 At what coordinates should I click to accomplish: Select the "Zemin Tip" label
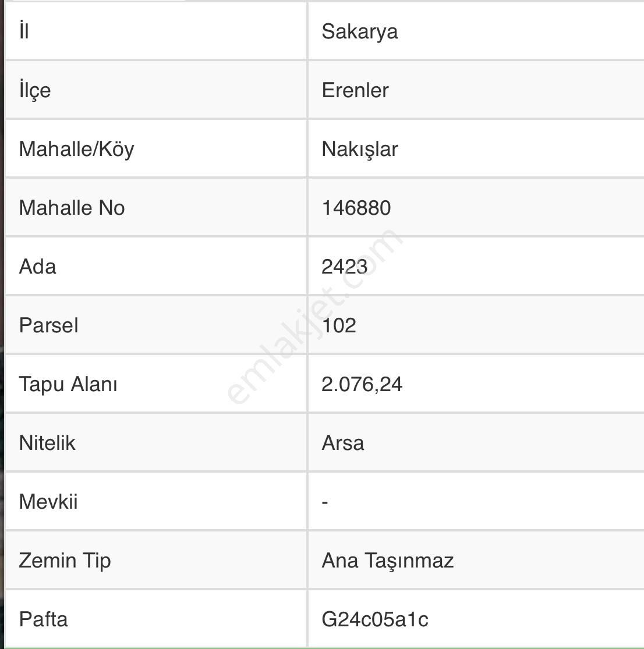(65, 561)
